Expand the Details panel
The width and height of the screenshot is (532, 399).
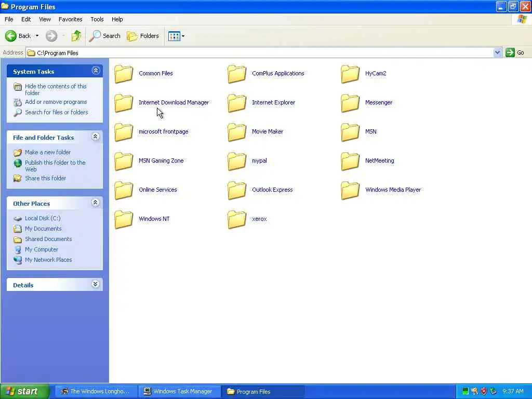coord(96,284)
